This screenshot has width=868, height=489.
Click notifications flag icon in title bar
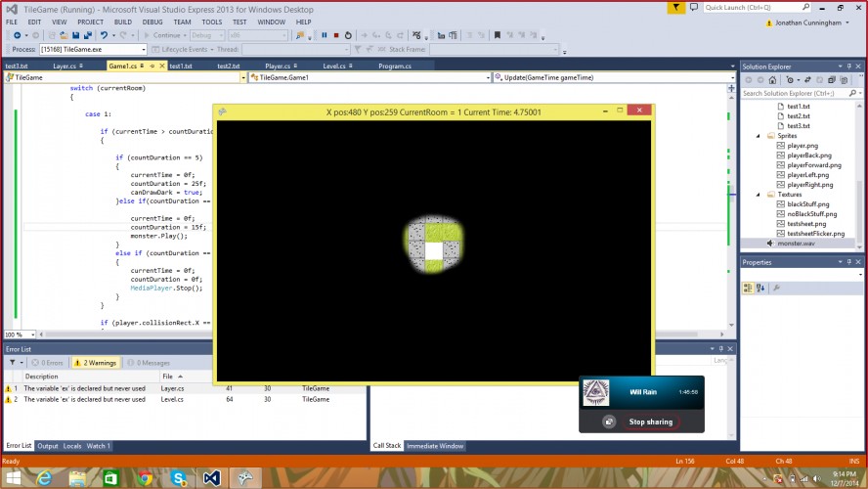(675, 8)
